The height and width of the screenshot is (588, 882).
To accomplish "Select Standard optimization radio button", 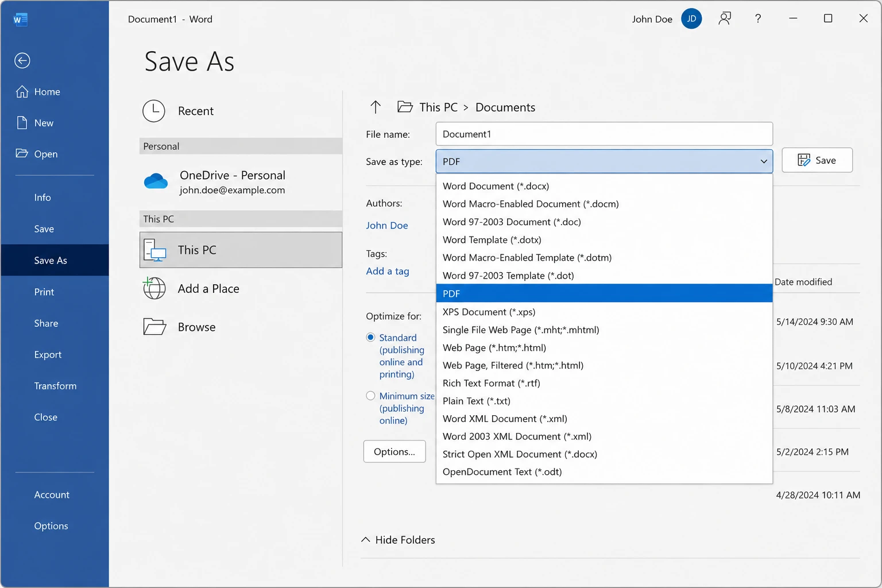I will 371,337.
